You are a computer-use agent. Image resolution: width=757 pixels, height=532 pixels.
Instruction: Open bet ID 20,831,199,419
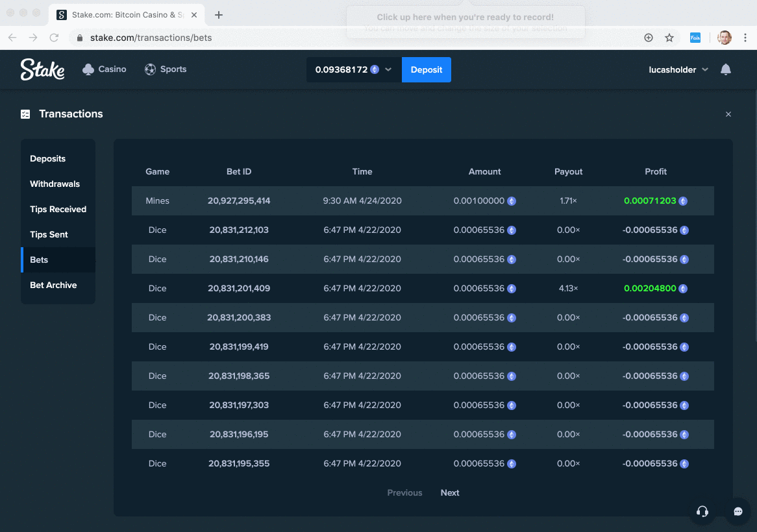pyautogui.click(x=239, y=347)
